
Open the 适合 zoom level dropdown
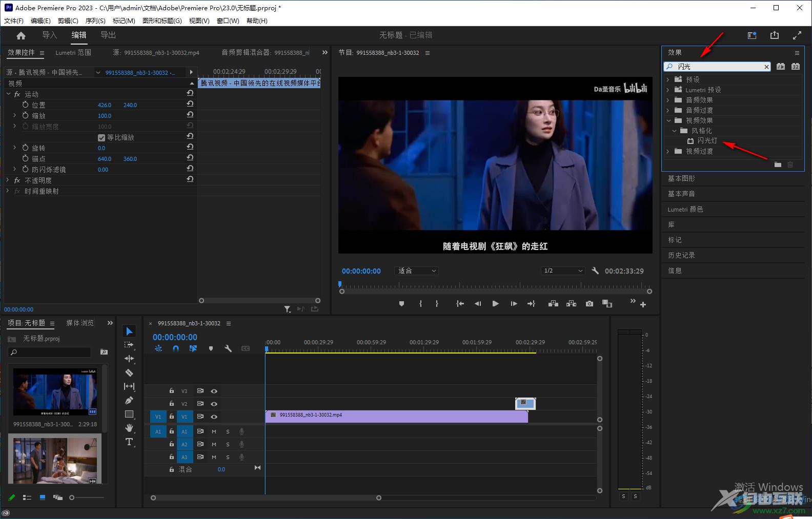[417, 271]
